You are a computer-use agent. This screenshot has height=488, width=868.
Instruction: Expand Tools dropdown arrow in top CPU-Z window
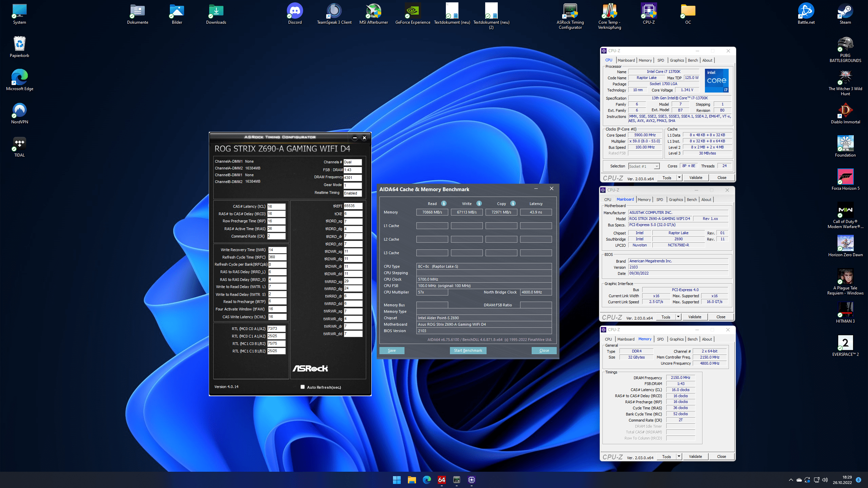[x=679, y=178]
